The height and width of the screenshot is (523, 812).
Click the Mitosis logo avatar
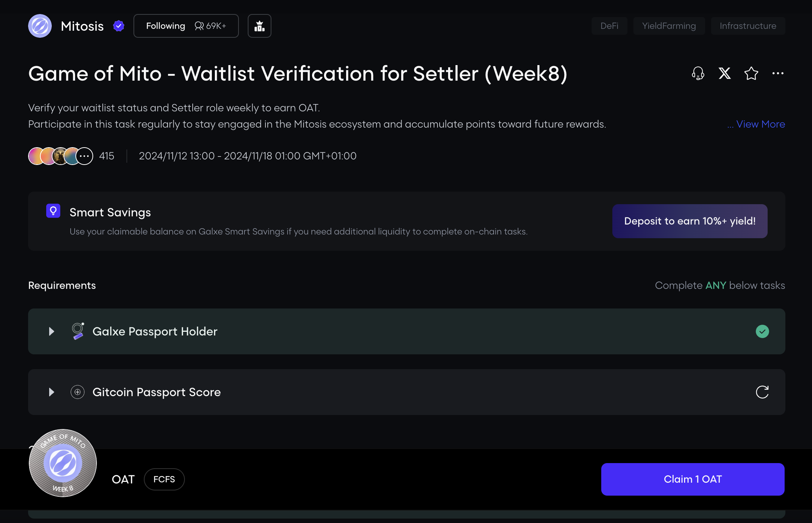[x=40, y=26]
